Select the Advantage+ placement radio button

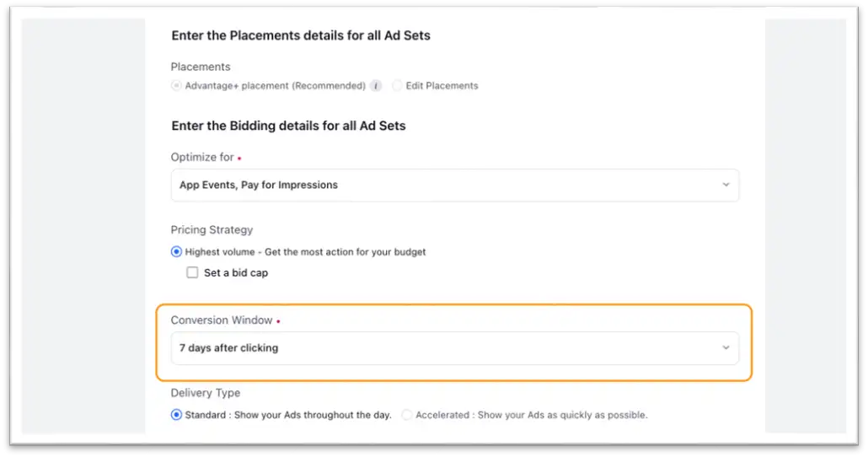click(x=176, y=85)
